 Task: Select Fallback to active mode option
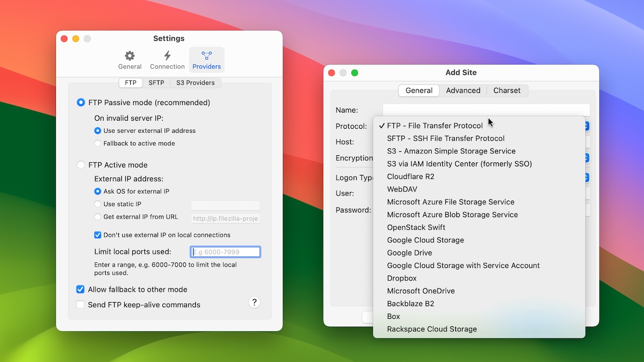98,143
